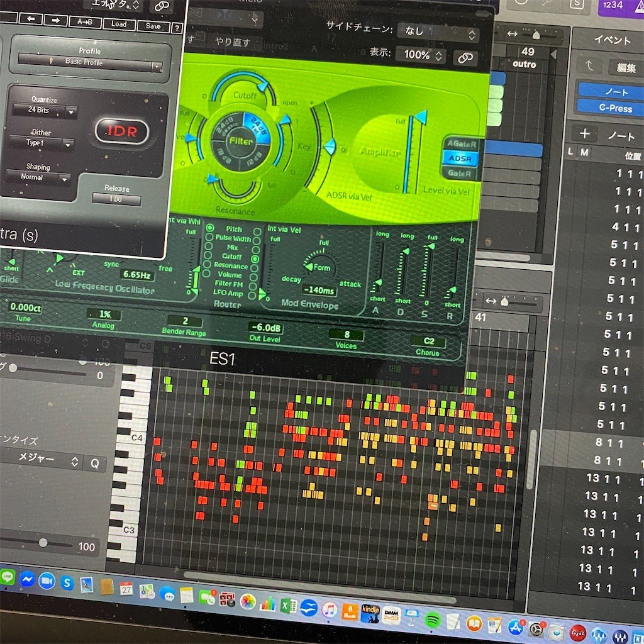Open Music (iTunes) from the Dock

(x=330, y=609)
